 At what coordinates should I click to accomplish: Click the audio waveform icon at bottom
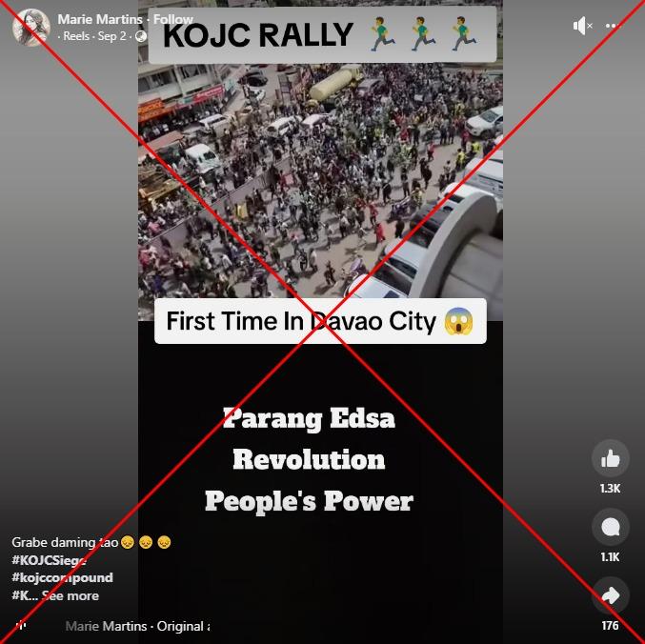(21, 626)
